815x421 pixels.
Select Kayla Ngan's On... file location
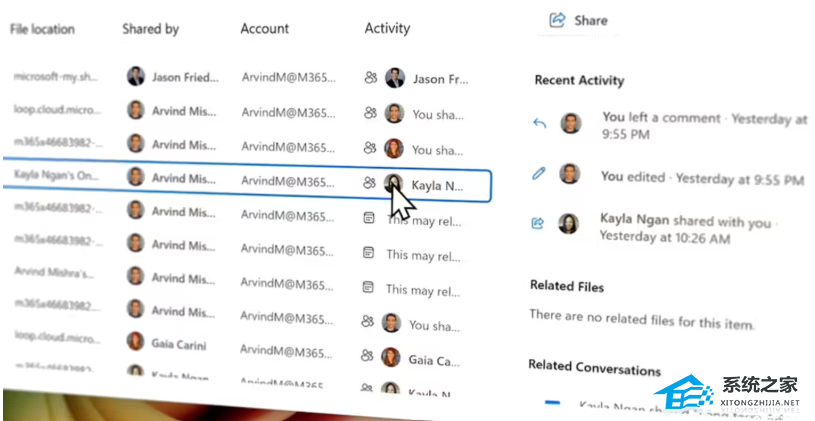56,175
